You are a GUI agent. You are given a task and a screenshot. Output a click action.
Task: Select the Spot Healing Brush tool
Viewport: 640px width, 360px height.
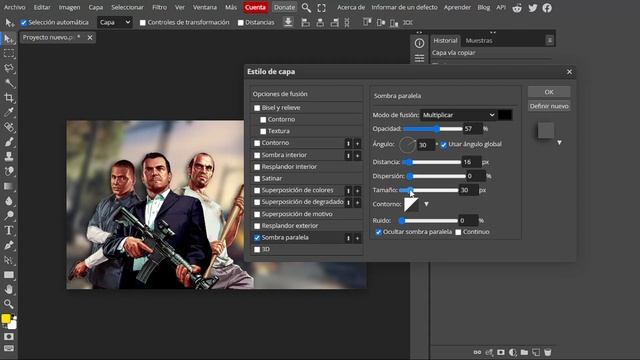(9, 127)
